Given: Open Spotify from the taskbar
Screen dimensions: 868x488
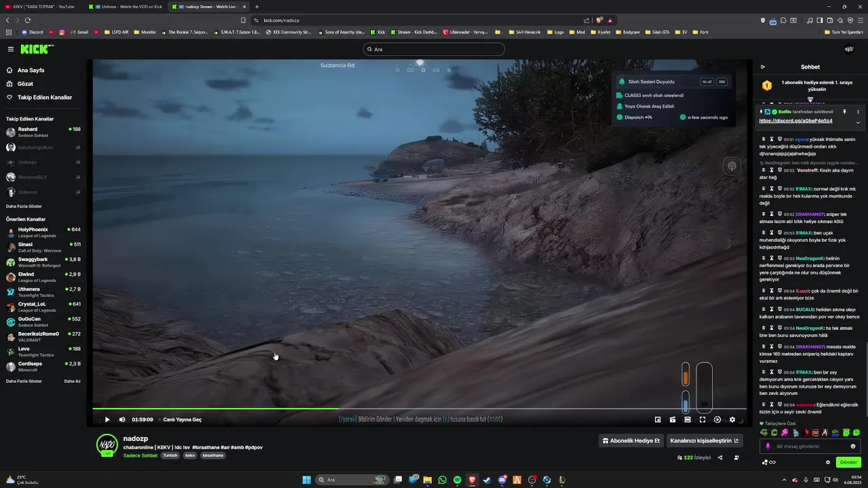Looking at the screenshot, I should pos(457,480).
